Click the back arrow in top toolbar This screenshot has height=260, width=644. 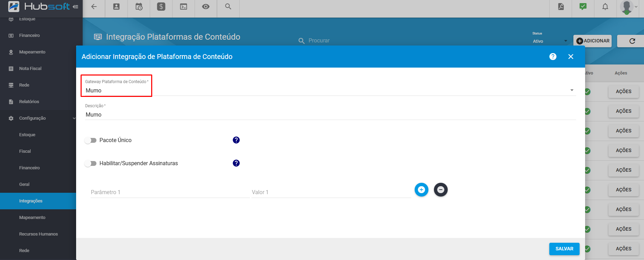94,7
